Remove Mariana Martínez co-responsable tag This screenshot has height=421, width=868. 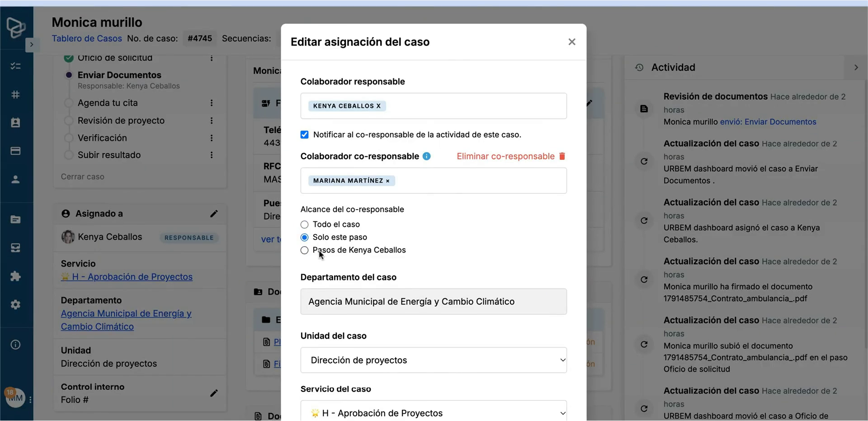click(387, 181)
